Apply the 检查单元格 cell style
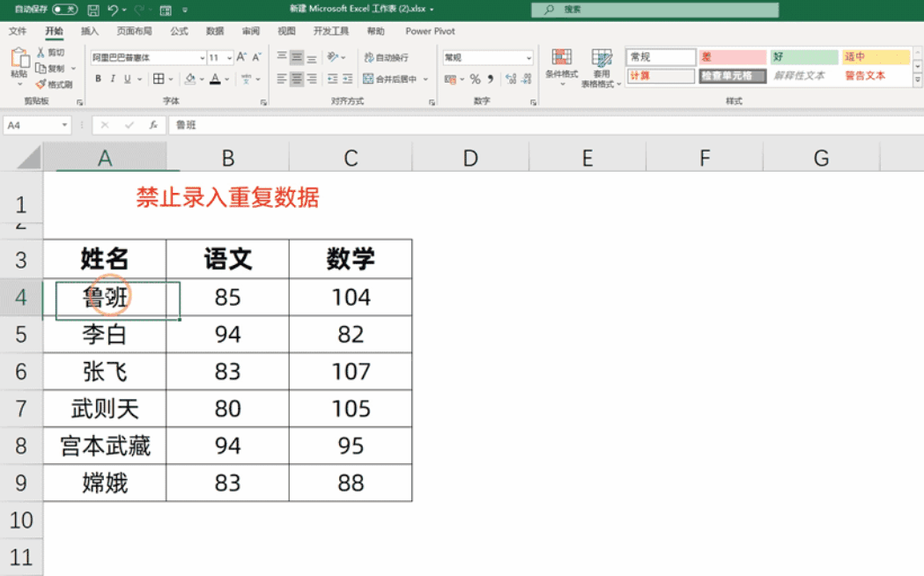 (732, 76)
